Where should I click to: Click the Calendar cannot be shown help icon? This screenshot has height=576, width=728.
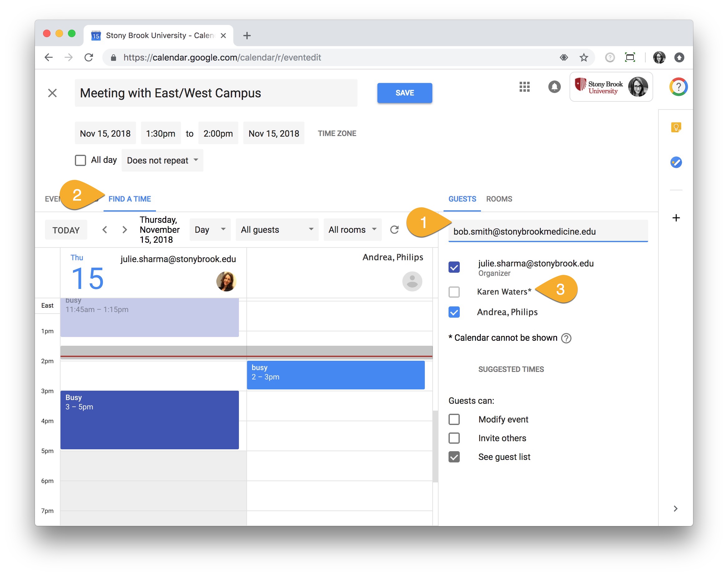pos(566,338)
